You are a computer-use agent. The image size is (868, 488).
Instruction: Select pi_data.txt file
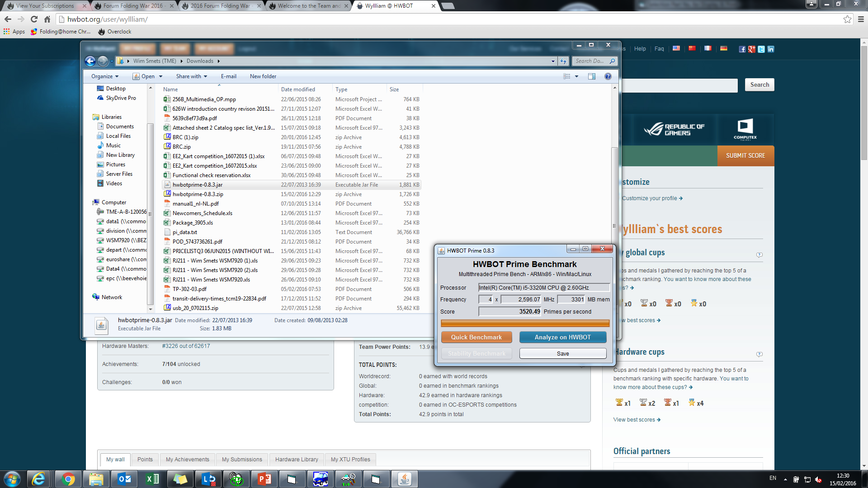(184, 232)
